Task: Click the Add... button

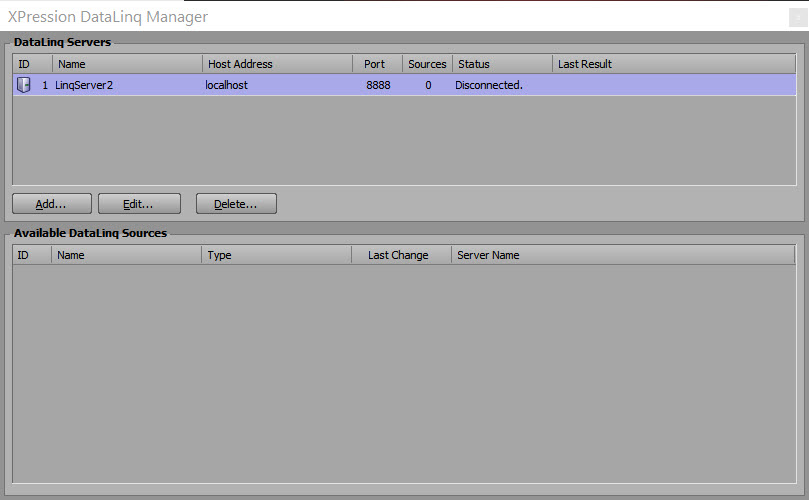Action: 52,204
